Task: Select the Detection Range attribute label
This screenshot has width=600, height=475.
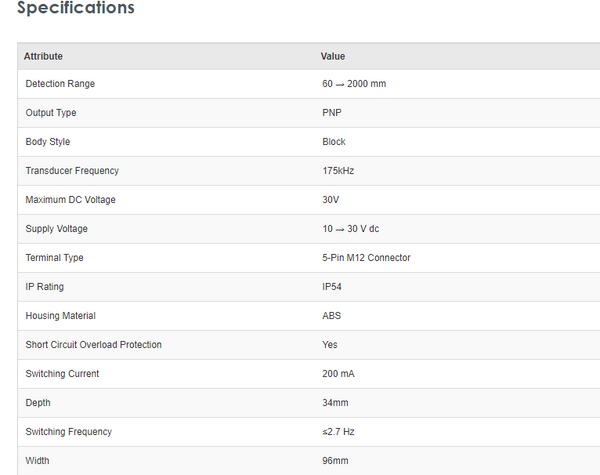Action: click(x=60, y=84)
